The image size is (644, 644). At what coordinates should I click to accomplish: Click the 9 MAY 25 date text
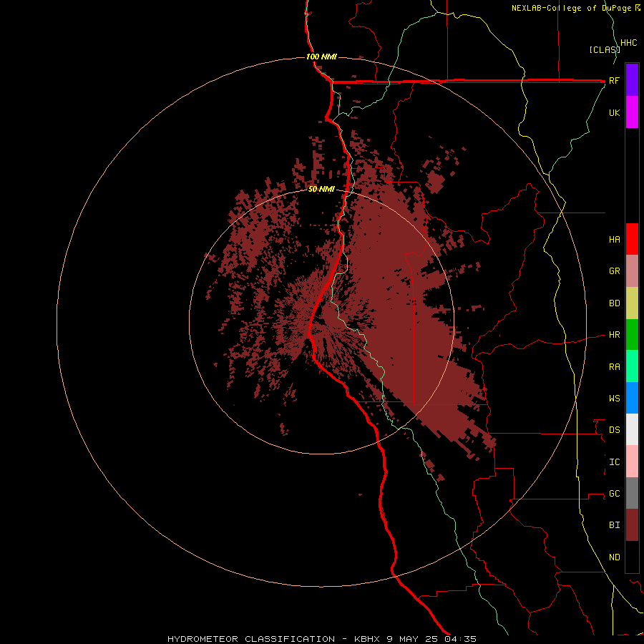412,639
